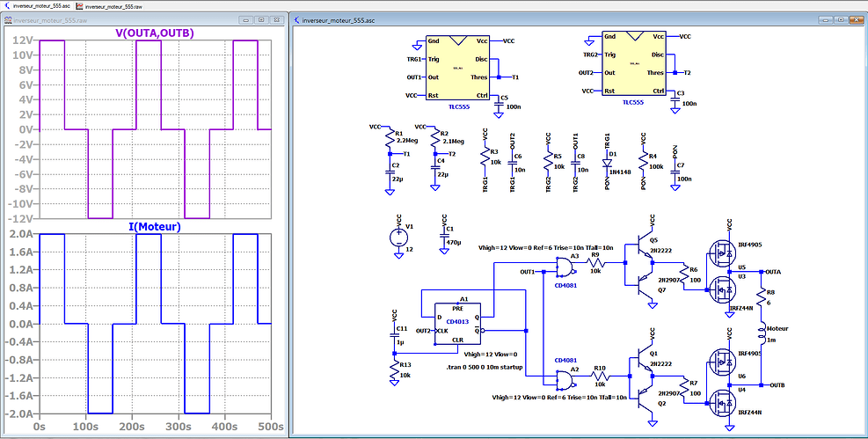Viewport: 868px width, 439px height.
Task: Select the R8 6 ohm resistor
Action: tap(762, 295)
